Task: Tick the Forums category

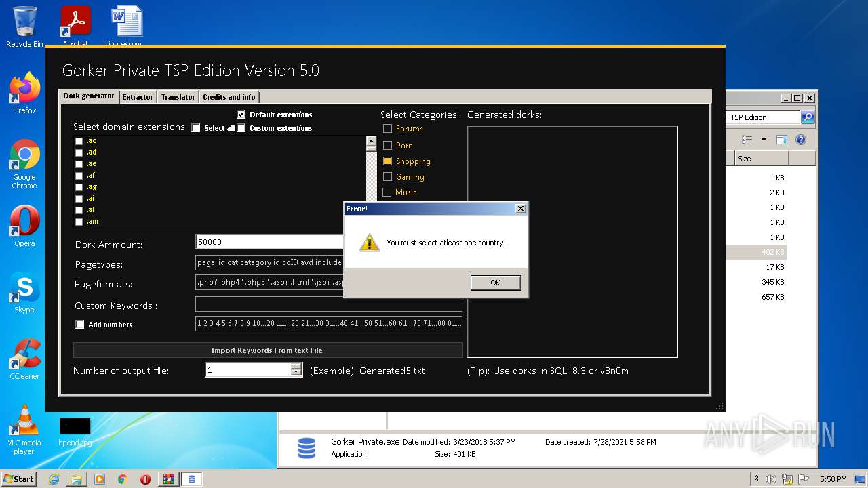Action: coord(387,129)
